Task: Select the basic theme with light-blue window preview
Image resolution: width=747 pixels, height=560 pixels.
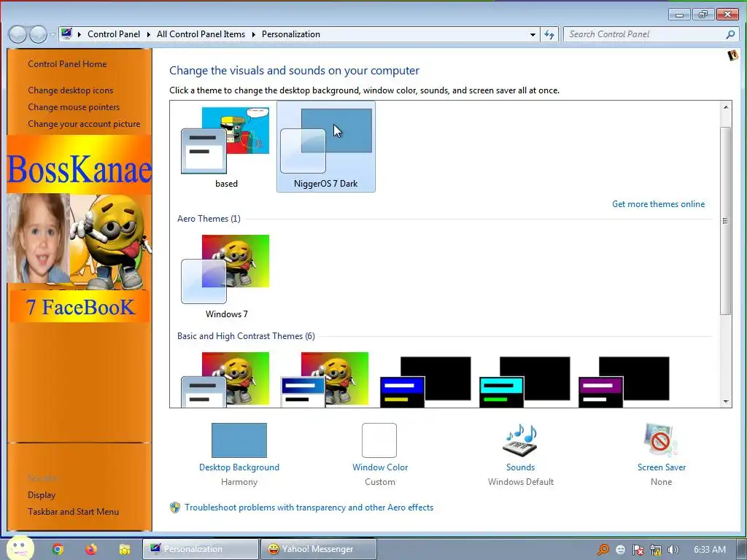Action: (225, 379)
